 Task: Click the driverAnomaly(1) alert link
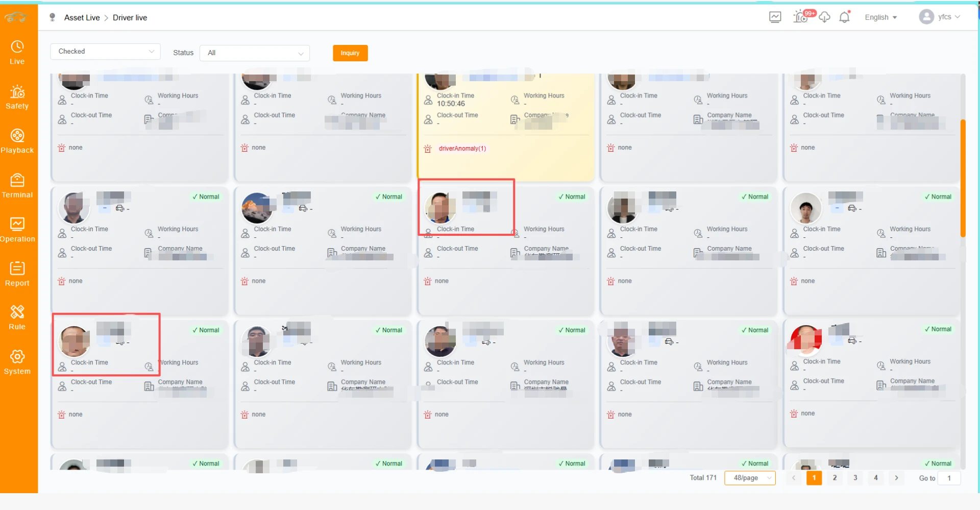(462, 149)
